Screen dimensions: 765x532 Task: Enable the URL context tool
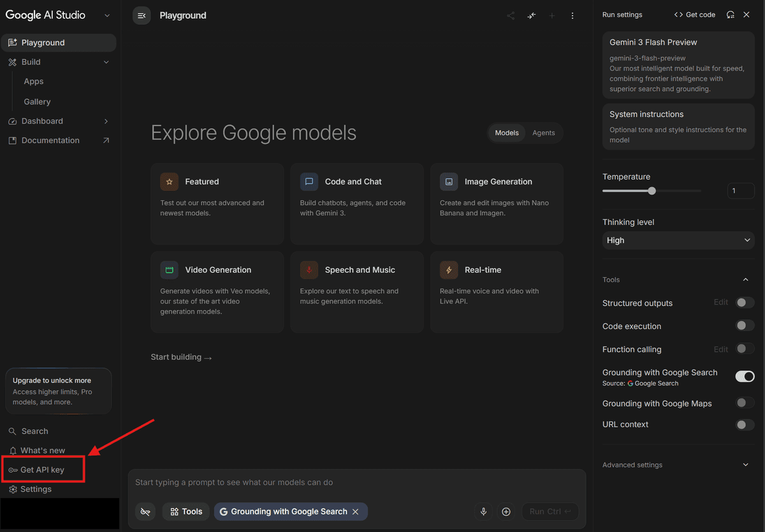(x=744, y=424)
